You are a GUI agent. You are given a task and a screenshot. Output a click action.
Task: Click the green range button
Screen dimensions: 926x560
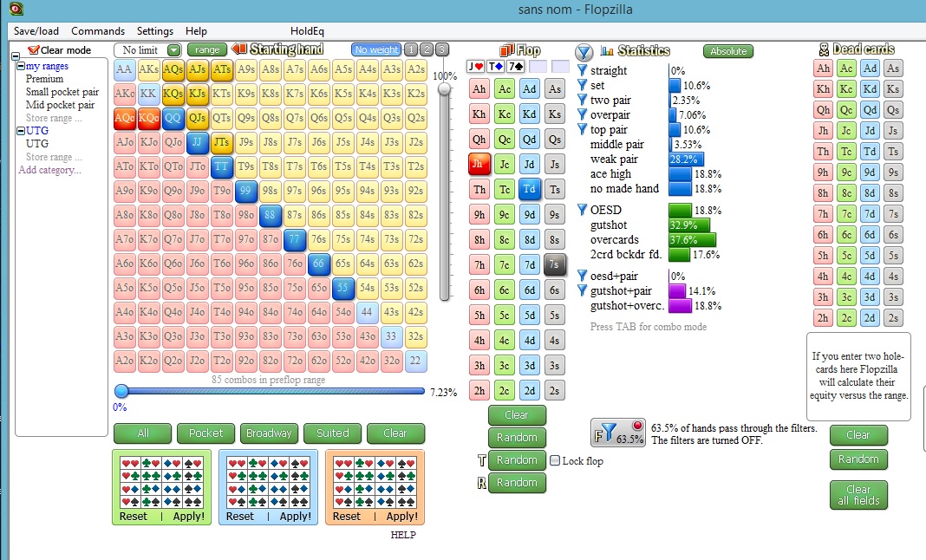click(207, 49)
